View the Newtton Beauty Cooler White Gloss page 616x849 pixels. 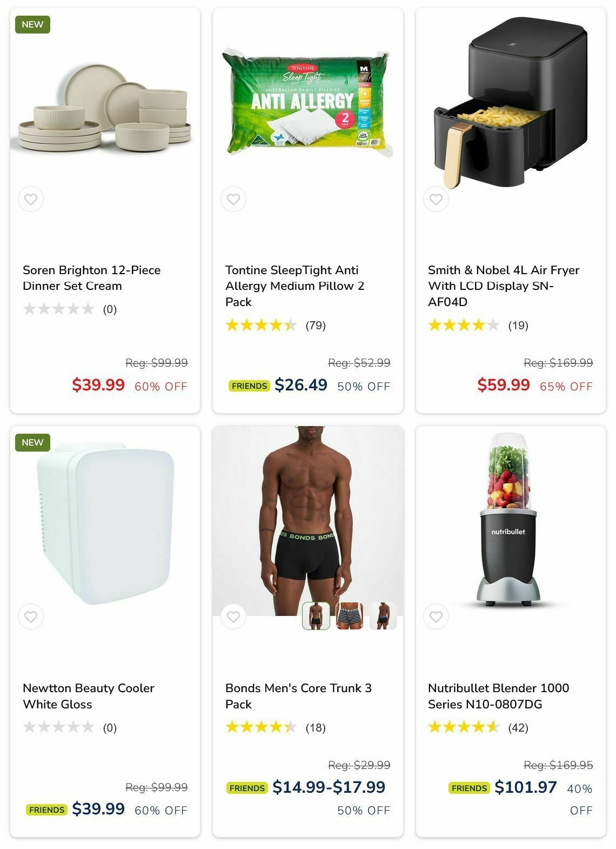(89, 696)
